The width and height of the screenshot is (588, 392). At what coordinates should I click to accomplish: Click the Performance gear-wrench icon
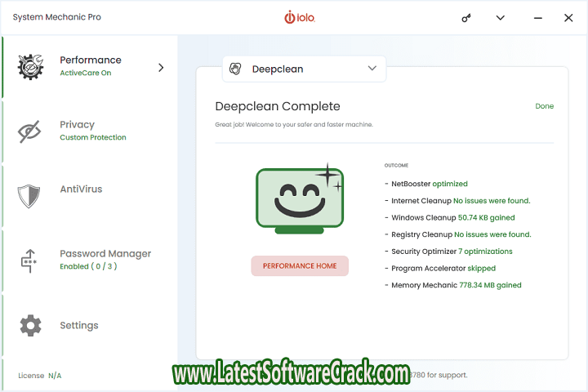[x=30, y=67]
